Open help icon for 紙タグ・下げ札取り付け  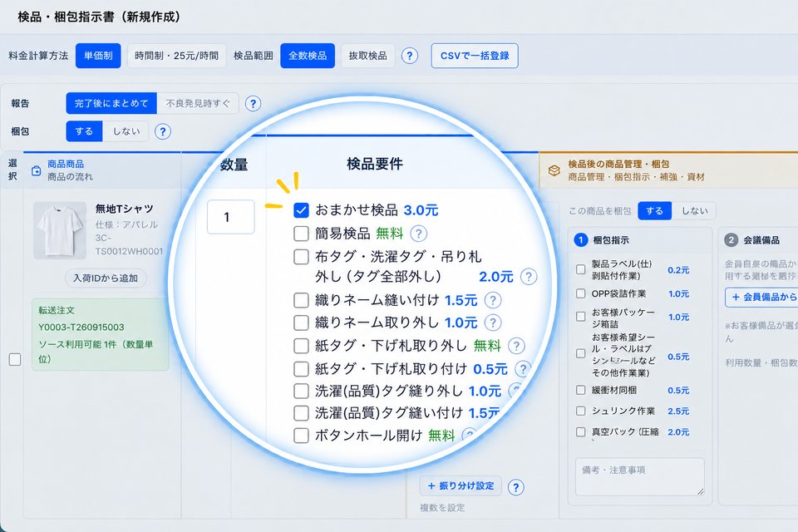coord(522,368)
